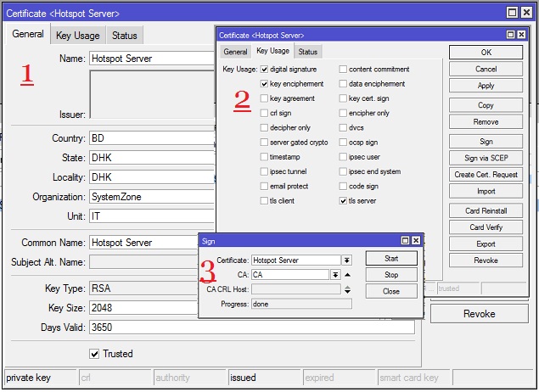The image size is (539, 392).
Task: Click the Sign button
Action: pos(486,142)
